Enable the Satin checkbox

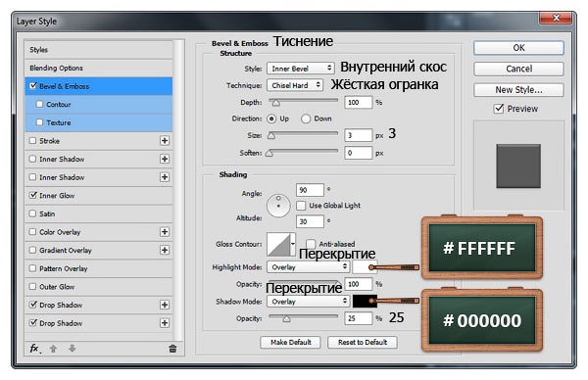[x=33, y=214]
